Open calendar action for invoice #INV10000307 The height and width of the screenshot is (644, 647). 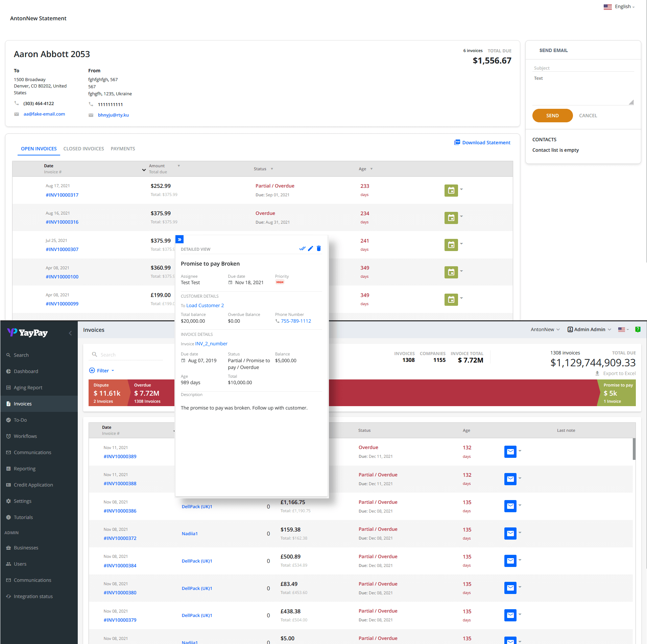[451, 245]
